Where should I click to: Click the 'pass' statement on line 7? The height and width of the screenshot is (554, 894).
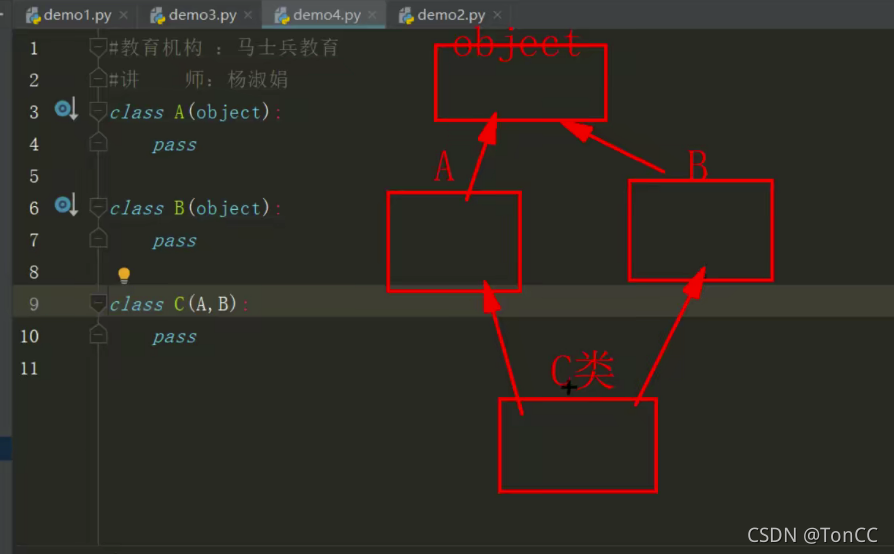click(x=174, y=241)
